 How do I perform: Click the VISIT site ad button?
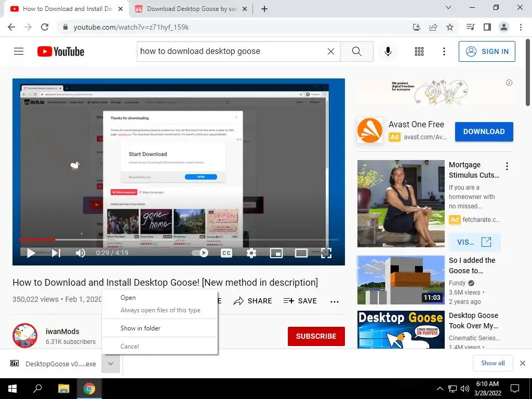point(474,242)
